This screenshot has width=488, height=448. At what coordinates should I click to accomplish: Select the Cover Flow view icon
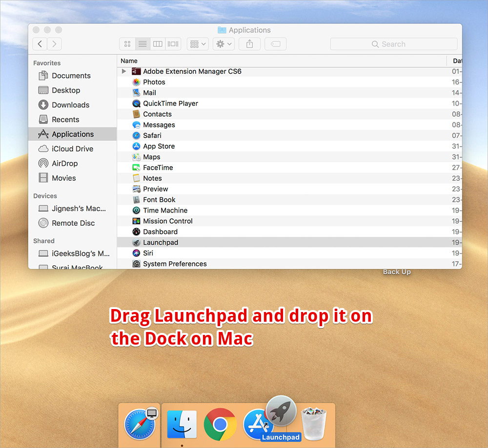(x=173, y=44)
